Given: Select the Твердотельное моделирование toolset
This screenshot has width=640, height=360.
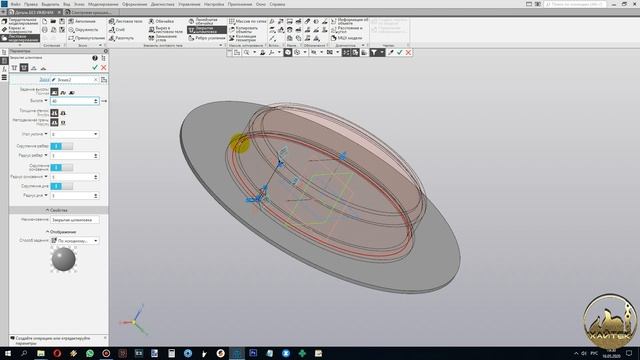Looking at the screenshot, I should click(x=20, y=21).
